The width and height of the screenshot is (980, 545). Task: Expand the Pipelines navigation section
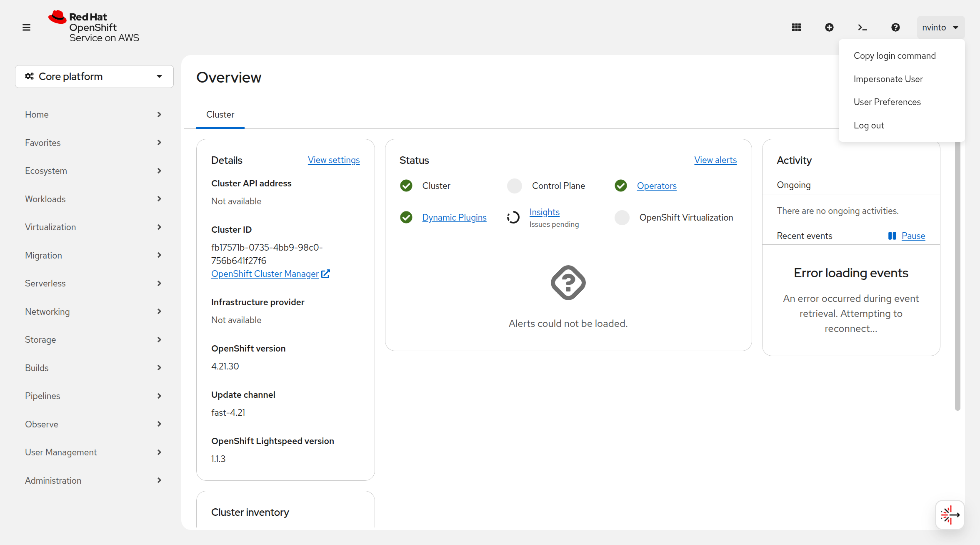(94, 396)
